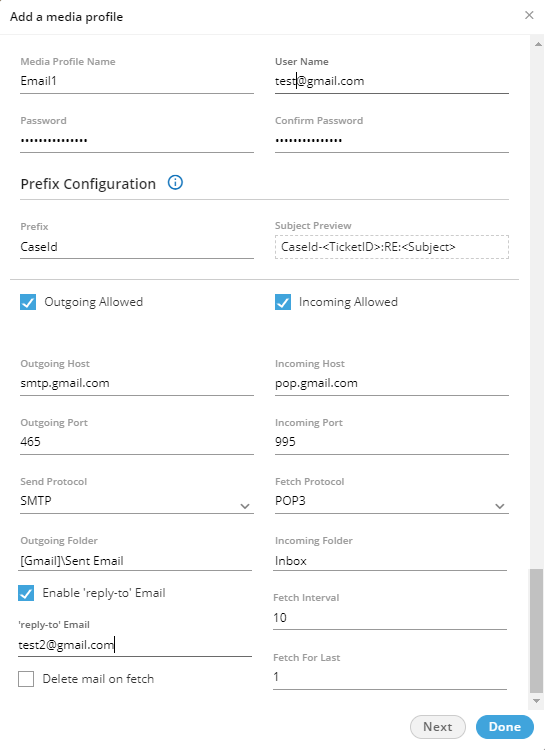Viewport: 545px width, 750px height.
Task: Click the Media Profile Name field
Action: pos(137,81)
